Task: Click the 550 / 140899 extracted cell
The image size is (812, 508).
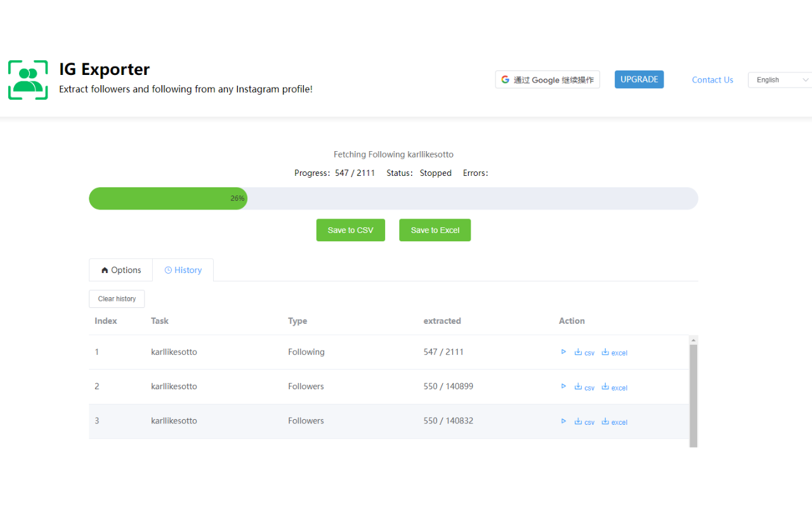Action: tap(449, 386)
